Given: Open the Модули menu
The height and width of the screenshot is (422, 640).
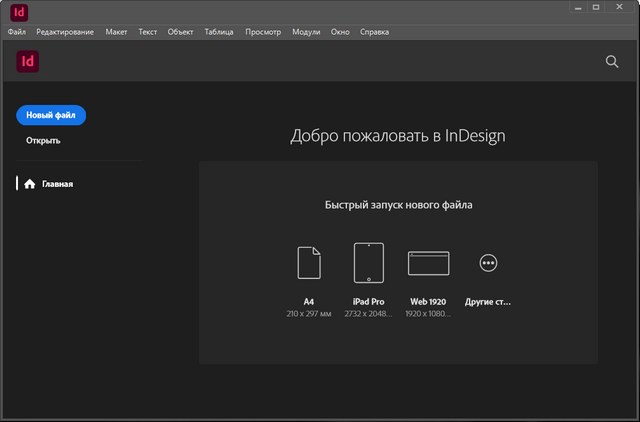Looking at the screenshot, I should (306, 32).
